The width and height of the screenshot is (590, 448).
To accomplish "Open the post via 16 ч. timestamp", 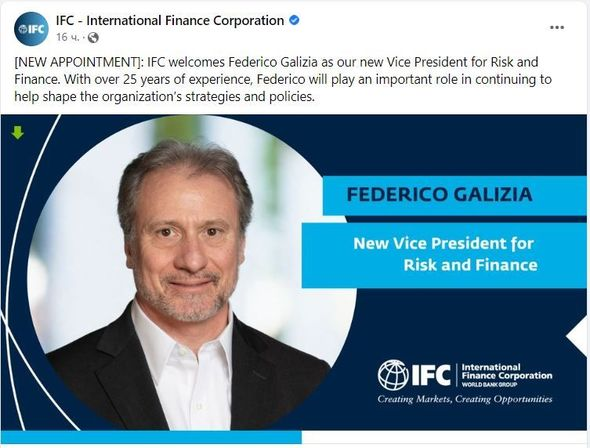I will (68, 37).
